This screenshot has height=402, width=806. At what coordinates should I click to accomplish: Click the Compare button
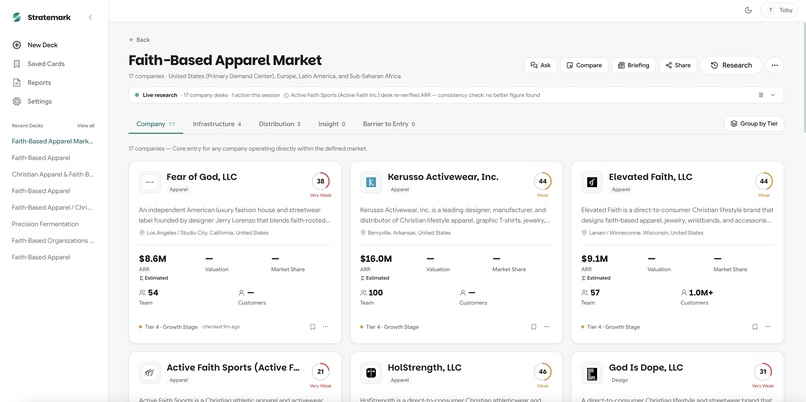[x=584, y=65]
